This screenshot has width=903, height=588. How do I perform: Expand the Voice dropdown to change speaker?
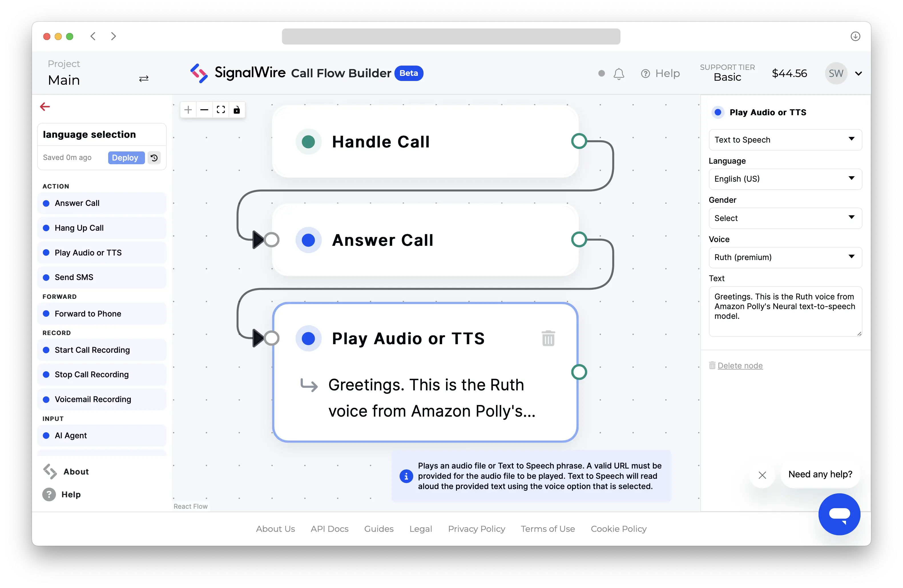click(x=785, y=257)
